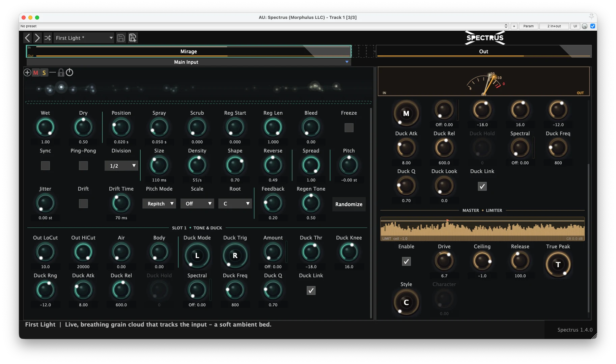
Task: Open the Main Input source dropdown
Action: (189, 62)
